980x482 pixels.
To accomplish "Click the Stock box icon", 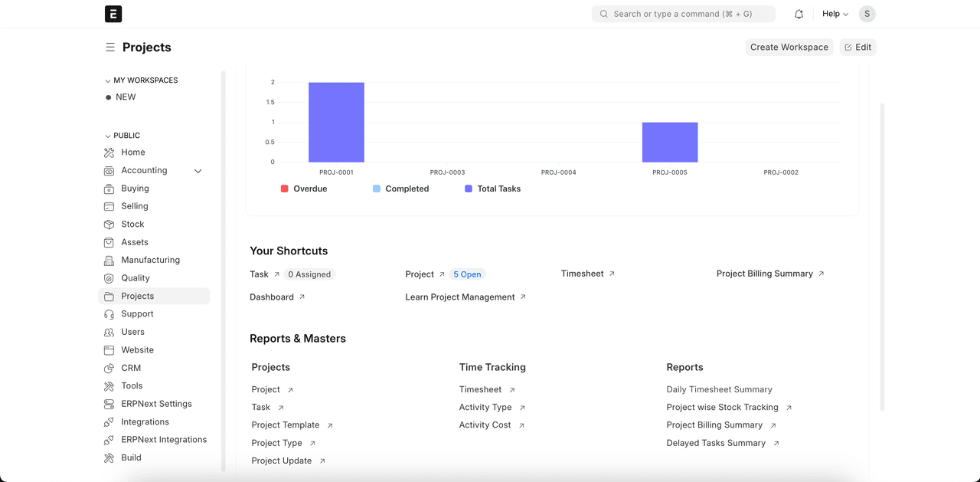I will (109, 225).
